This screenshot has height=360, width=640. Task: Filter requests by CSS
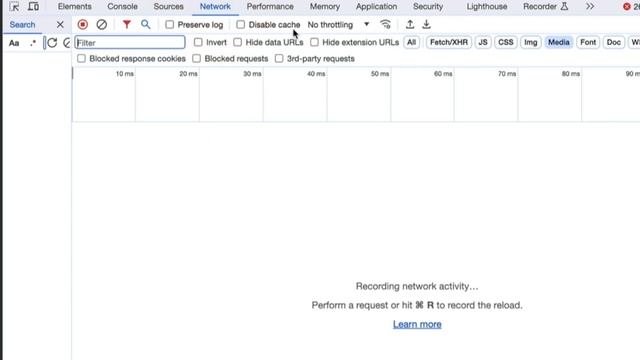pos(506,42)
